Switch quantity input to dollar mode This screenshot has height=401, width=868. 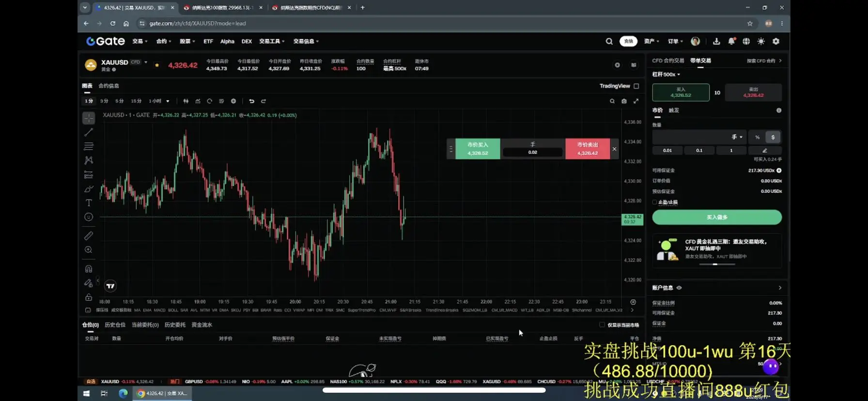click(x=773, y=138)
